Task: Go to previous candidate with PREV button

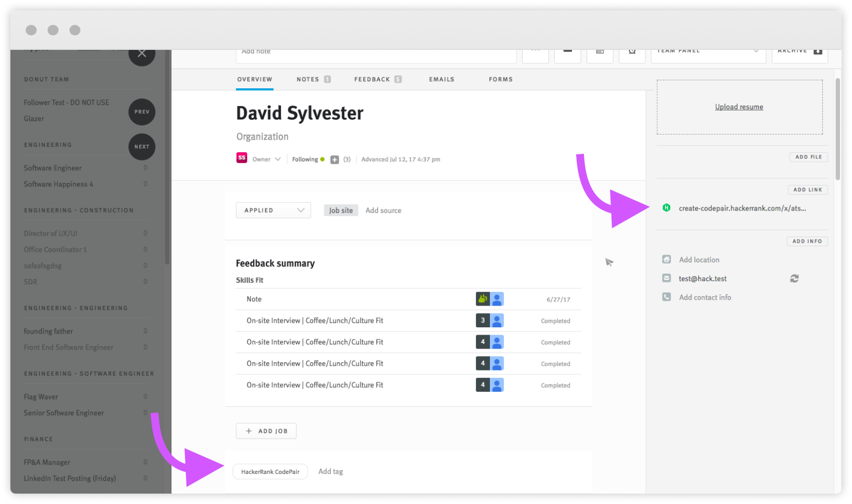Action: pos(142,112)
